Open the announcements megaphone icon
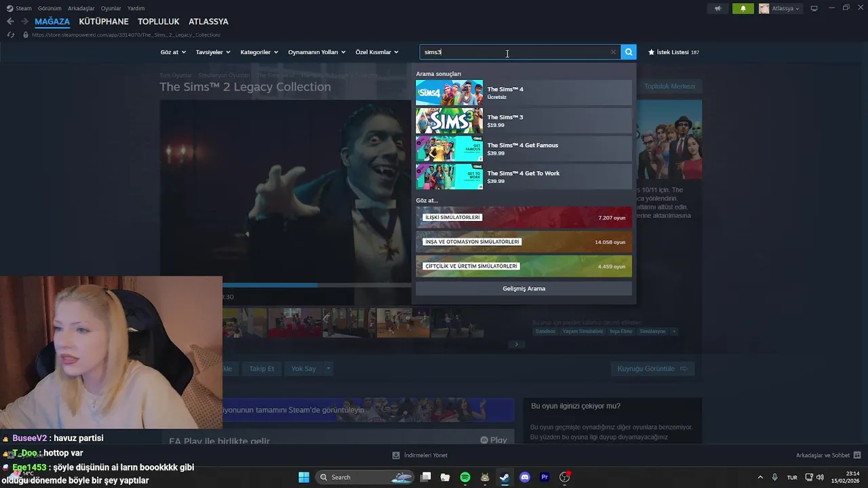Image resolution: width=868 pixels, height=488 pixels. coord(717,8)
